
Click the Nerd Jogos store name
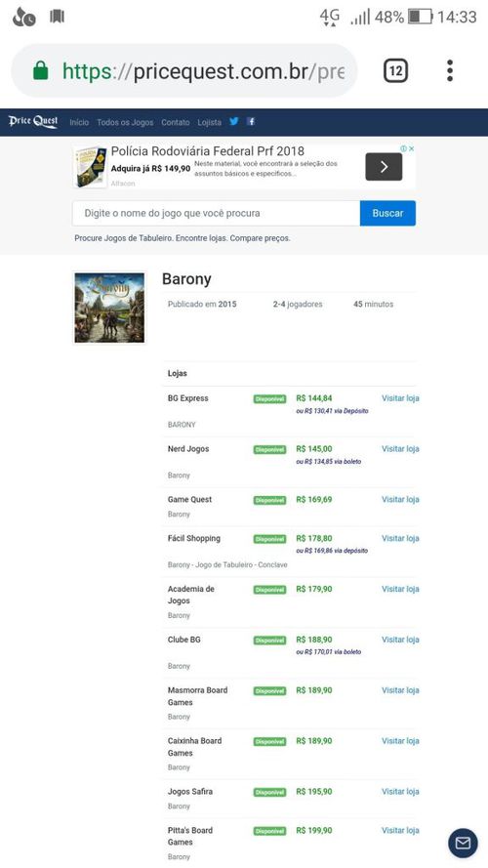[x=188, y=449]
